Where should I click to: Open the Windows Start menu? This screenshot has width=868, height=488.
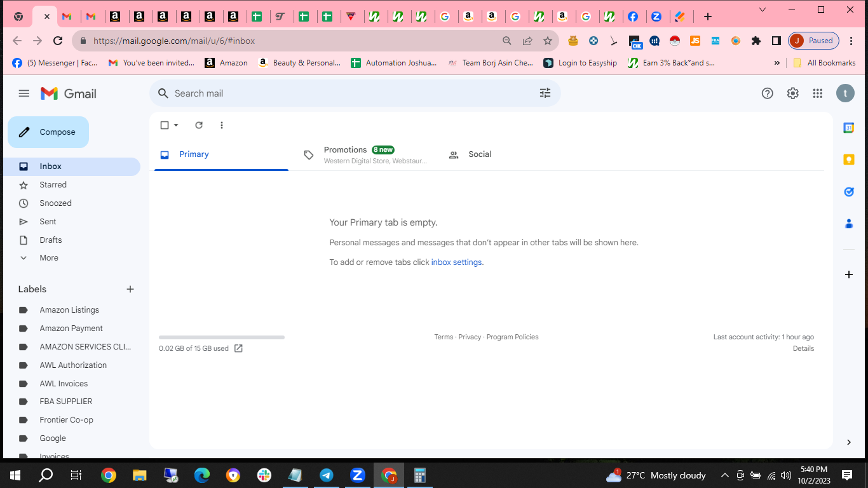pyautogui.click(x=15, y=475)
